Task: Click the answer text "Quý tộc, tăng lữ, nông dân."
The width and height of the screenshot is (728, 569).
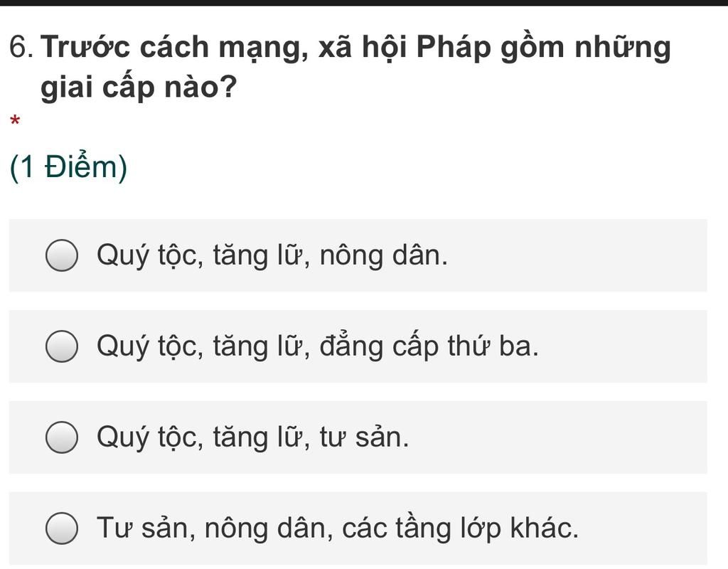Action: click(272, 256)
